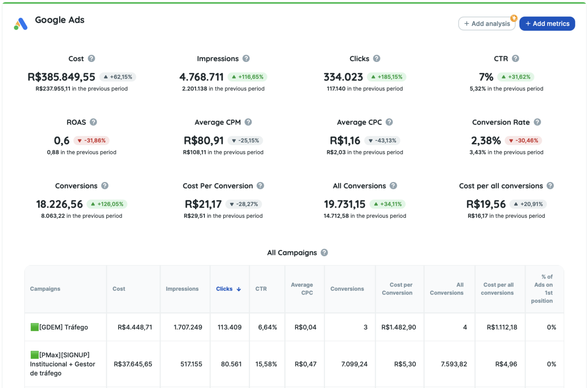
Task: Click the help icon next to Average CPM
Action: coord(248,122)
